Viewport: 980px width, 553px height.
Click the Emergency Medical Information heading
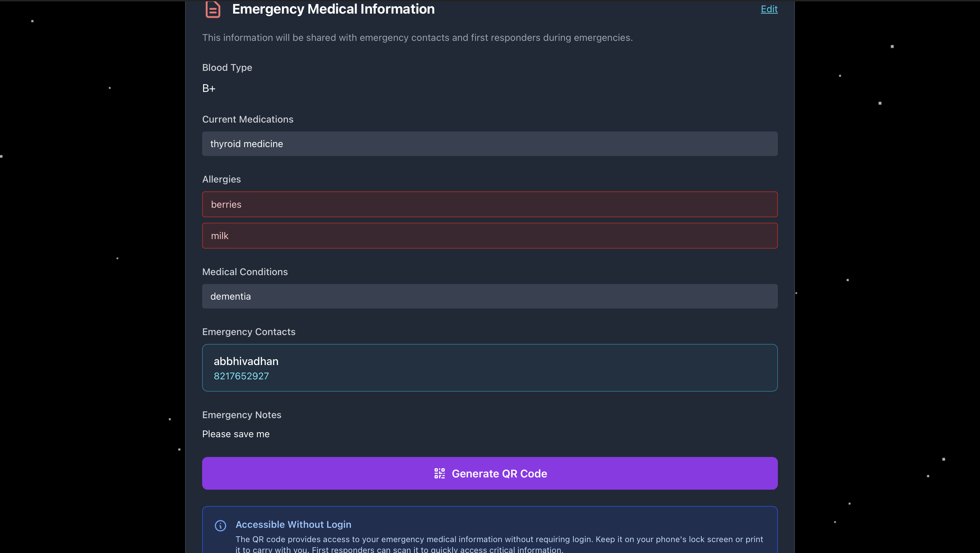point(333,9)
